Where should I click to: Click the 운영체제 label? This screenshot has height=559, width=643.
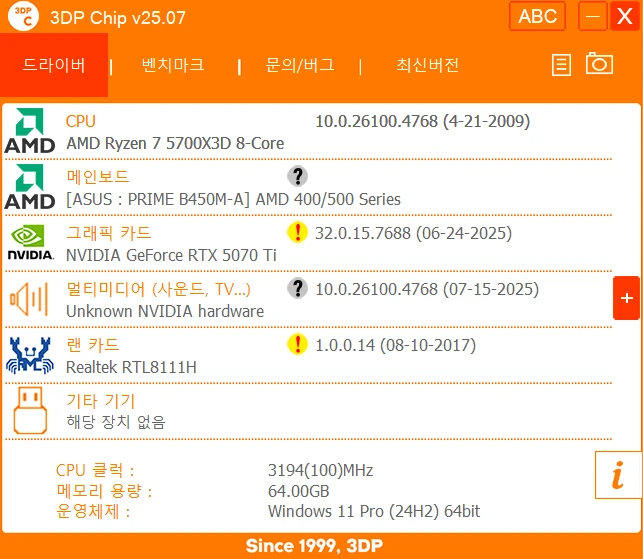93,511
